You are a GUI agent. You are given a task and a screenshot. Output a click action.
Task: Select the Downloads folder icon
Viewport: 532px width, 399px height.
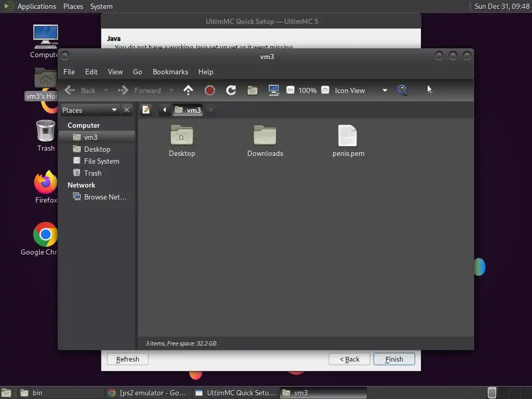(265, 135)
